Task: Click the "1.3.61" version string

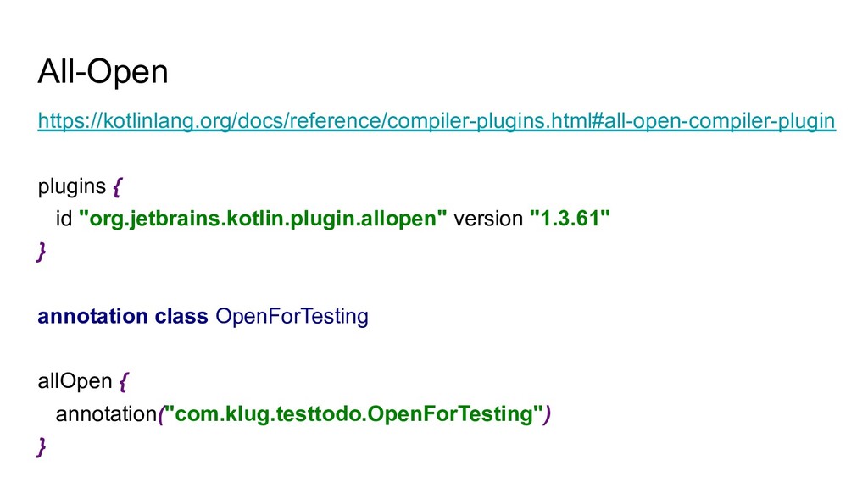Action: click(569, 219)
